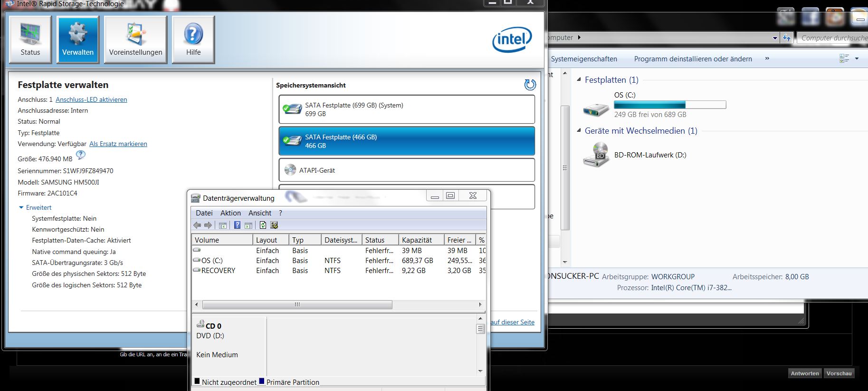
Task: Sort by the Dateisystem column header
Action: (342, 240)
